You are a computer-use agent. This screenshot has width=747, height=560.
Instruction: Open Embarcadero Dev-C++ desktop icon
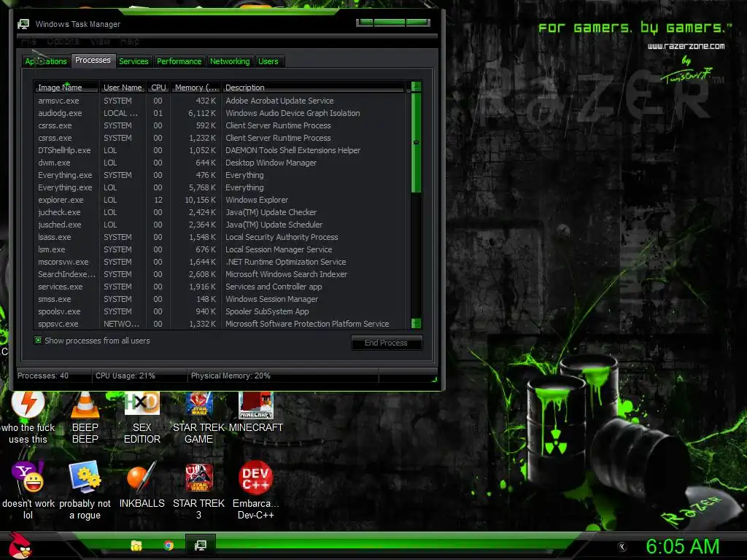coord(256,491)
